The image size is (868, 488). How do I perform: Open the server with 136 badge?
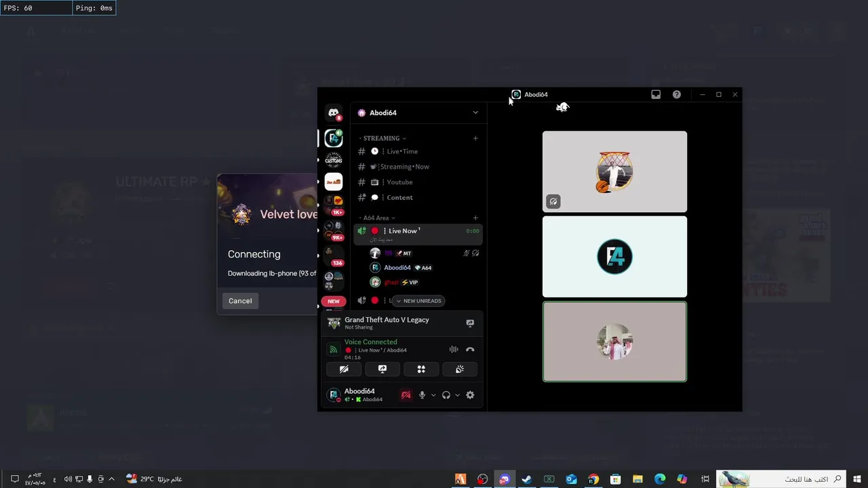click(x=334, y=256)
